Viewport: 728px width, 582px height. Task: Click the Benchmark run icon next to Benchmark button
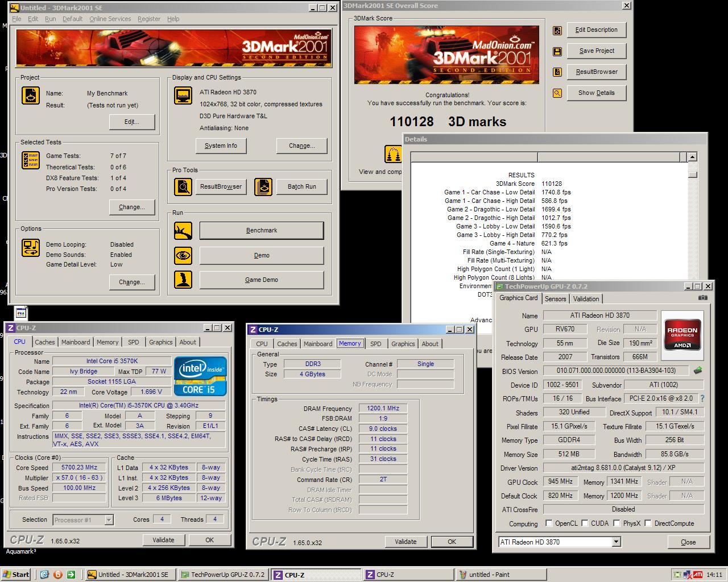click(183, 230)
